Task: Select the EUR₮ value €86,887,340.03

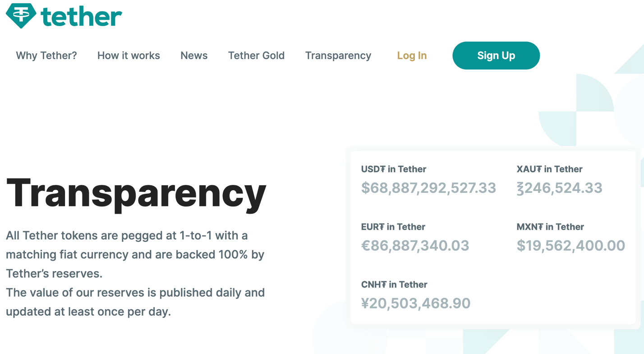Action: point(416,245)
